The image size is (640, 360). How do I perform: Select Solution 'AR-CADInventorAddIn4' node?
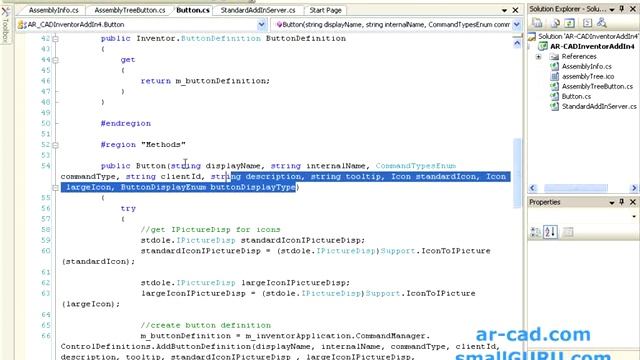[x=584, y=36]
